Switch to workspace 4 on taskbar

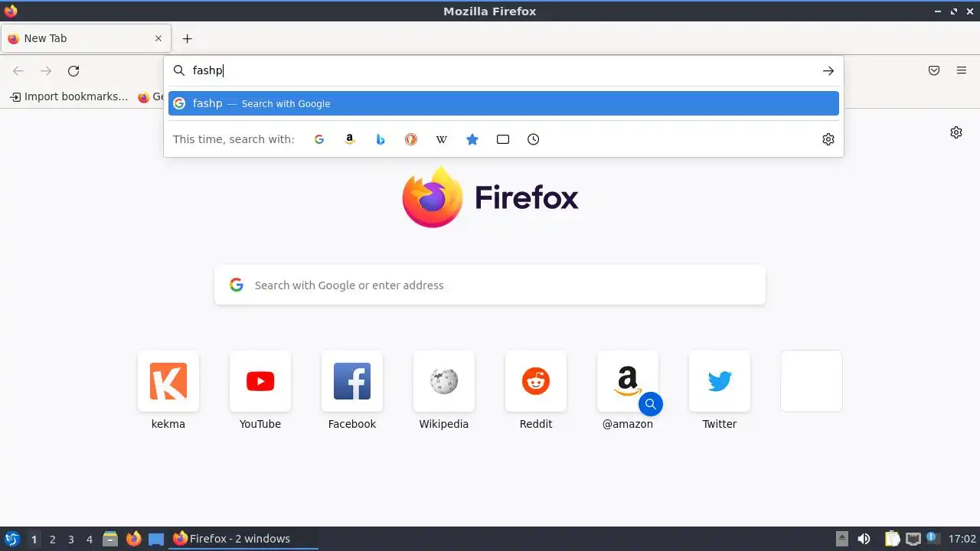[89, 540]
